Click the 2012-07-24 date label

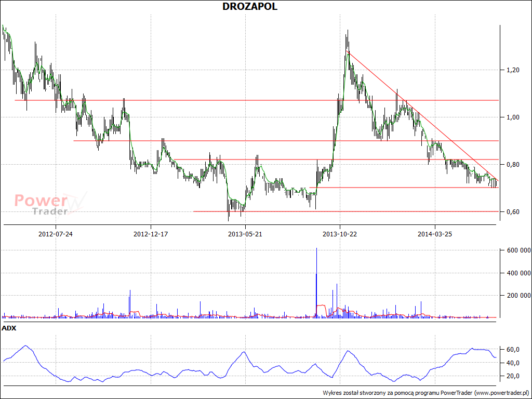(55, 234)
